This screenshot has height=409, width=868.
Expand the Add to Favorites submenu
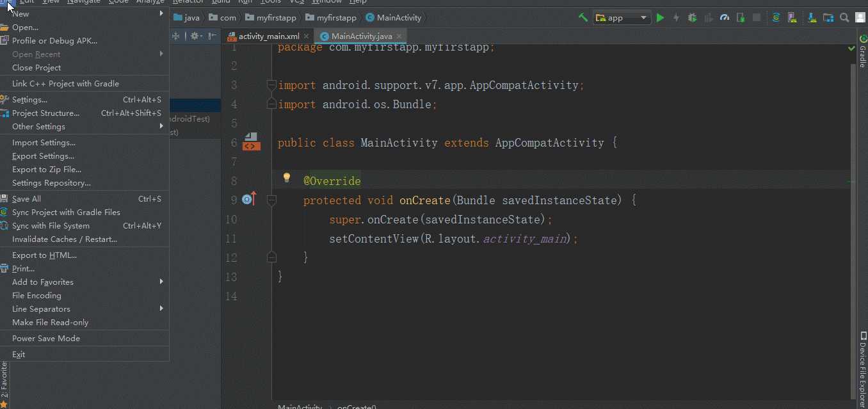click(84, 282)
